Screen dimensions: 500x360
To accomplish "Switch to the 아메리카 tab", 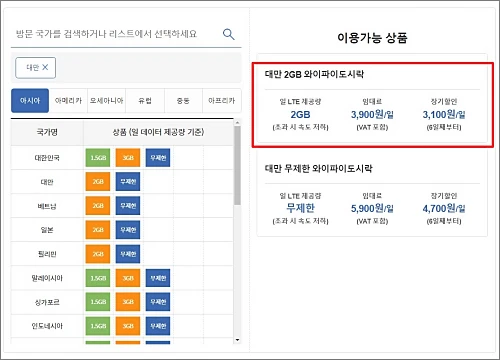I will click(x=68, y=100).
